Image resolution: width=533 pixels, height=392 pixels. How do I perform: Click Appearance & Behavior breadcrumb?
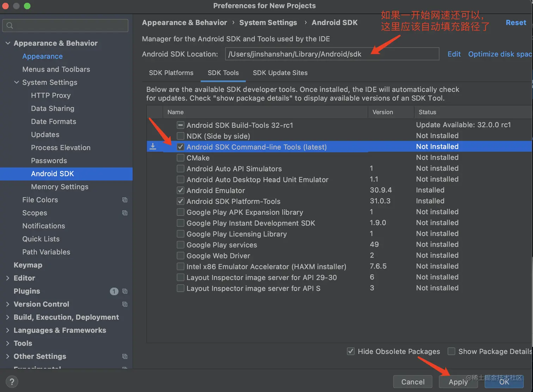pos(184,23)
